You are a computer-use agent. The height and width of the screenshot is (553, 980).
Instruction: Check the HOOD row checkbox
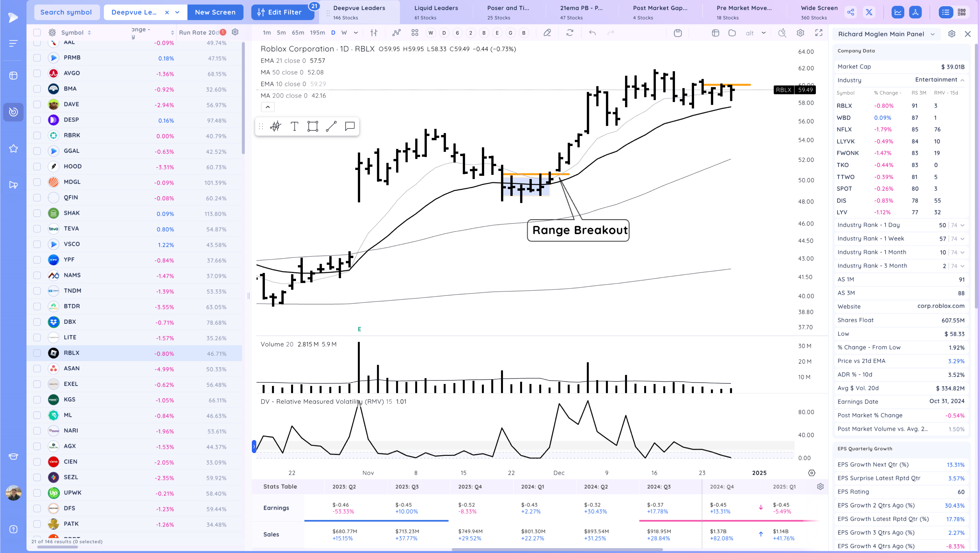37,167
